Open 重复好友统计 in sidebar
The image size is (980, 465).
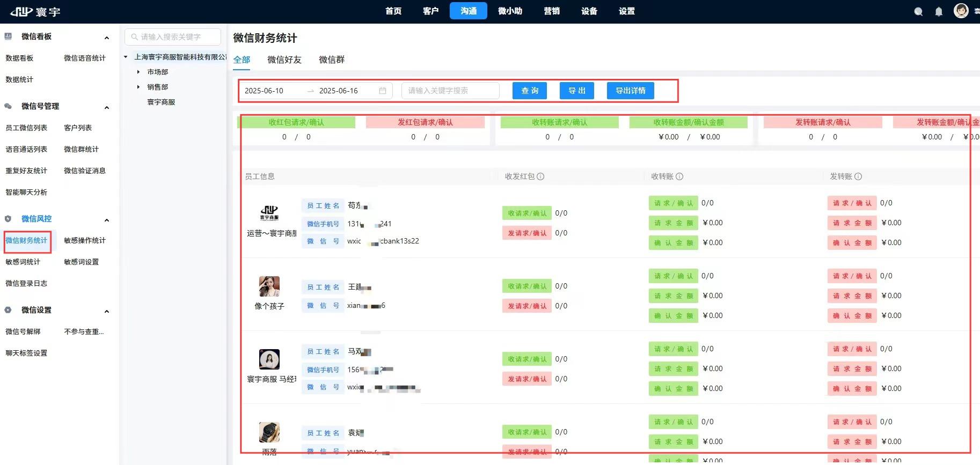[x=26, y=171]
